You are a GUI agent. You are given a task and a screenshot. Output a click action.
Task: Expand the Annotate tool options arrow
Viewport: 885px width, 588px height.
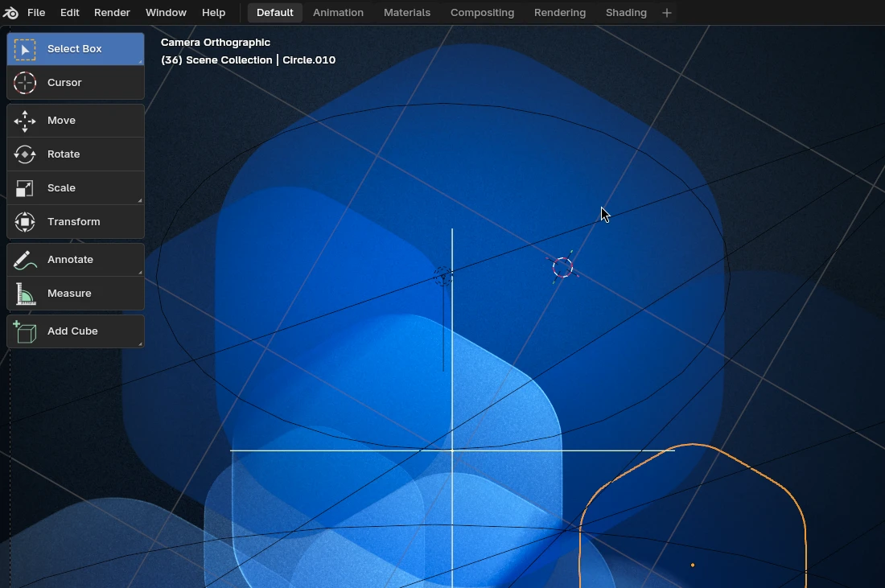pyautogui.click(x=140, y=270)
